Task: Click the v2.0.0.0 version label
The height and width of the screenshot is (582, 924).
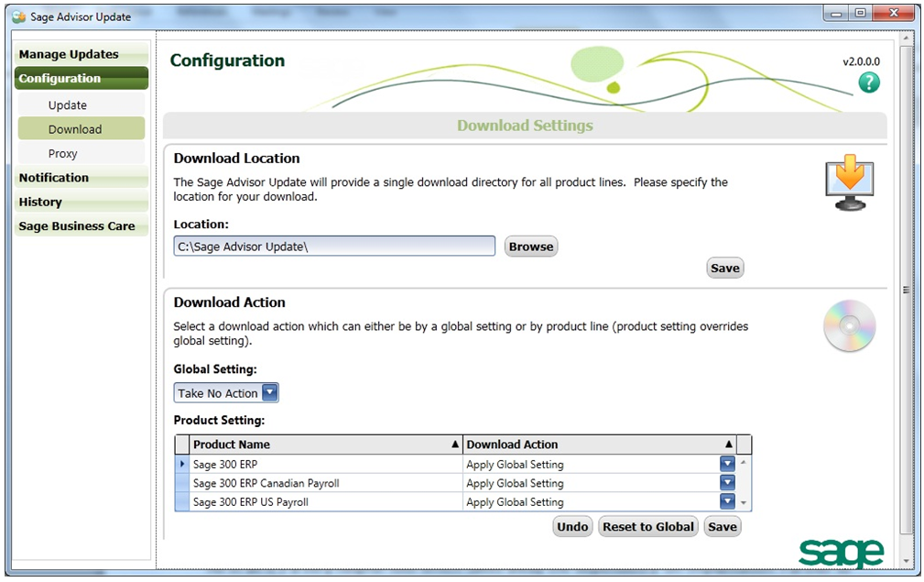Action: coord(861,61)
